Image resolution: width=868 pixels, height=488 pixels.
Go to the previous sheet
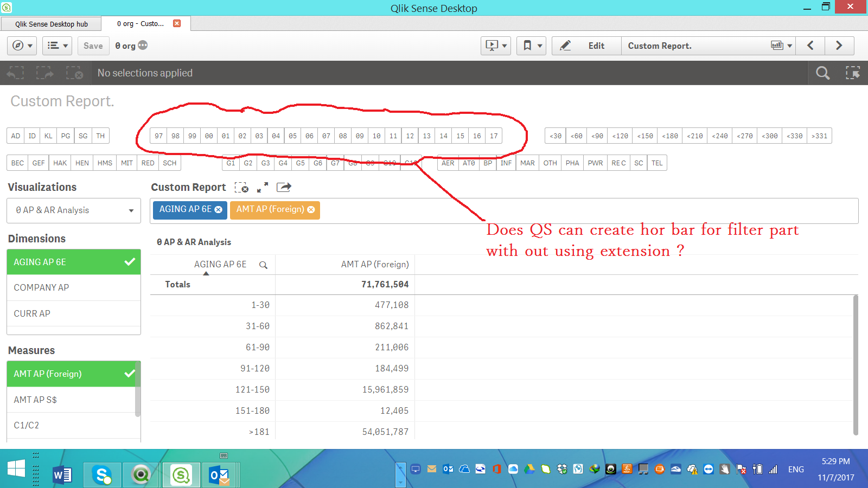810,46
